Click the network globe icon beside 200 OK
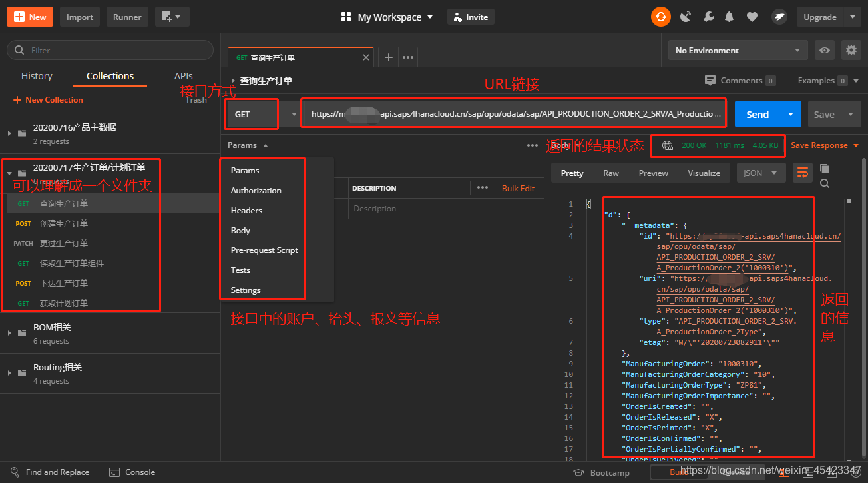The width and height of the screenshot is (868, 483). pos(668,145)
